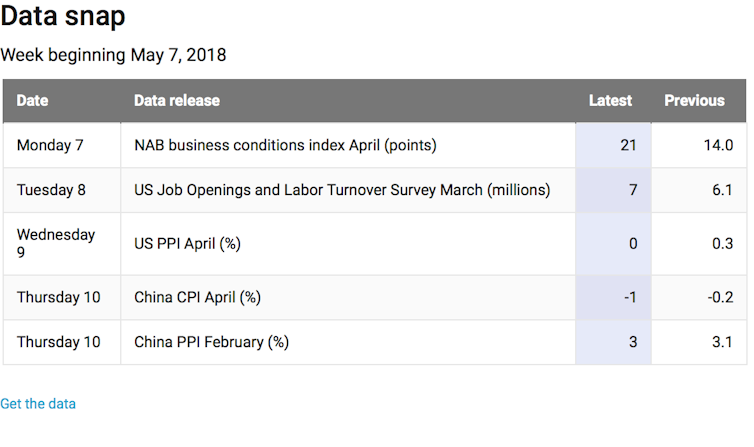
Task: Click the China CPI April row label
Action: (x=197, y=297)
